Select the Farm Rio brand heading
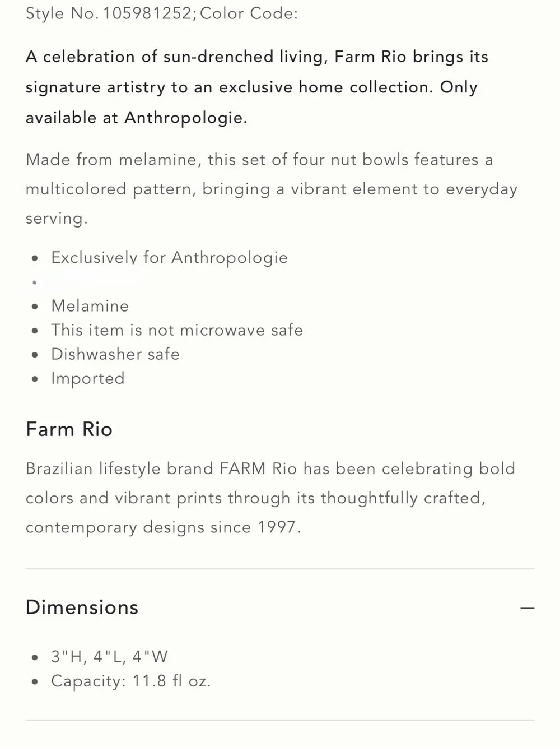Image resolution: width=560 pixels, height=747 pixels. tap(69, 429)
